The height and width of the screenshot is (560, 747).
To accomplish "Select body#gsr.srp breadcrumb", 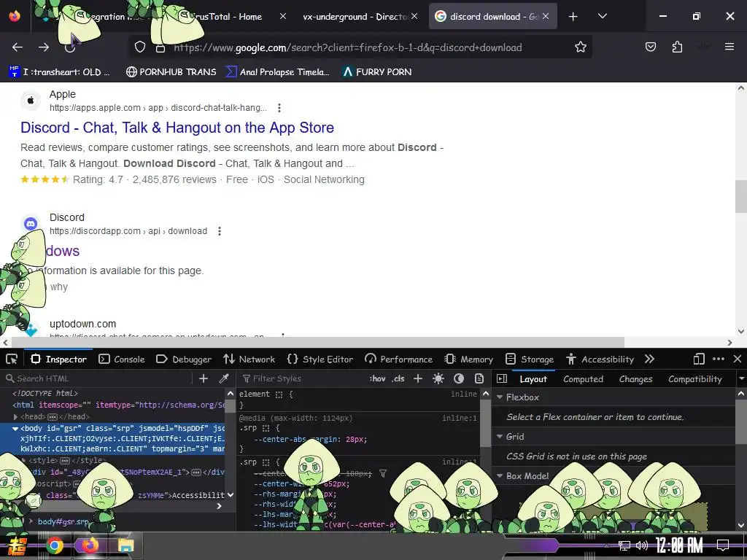I will pyautogui.click(x=63, y=521).
